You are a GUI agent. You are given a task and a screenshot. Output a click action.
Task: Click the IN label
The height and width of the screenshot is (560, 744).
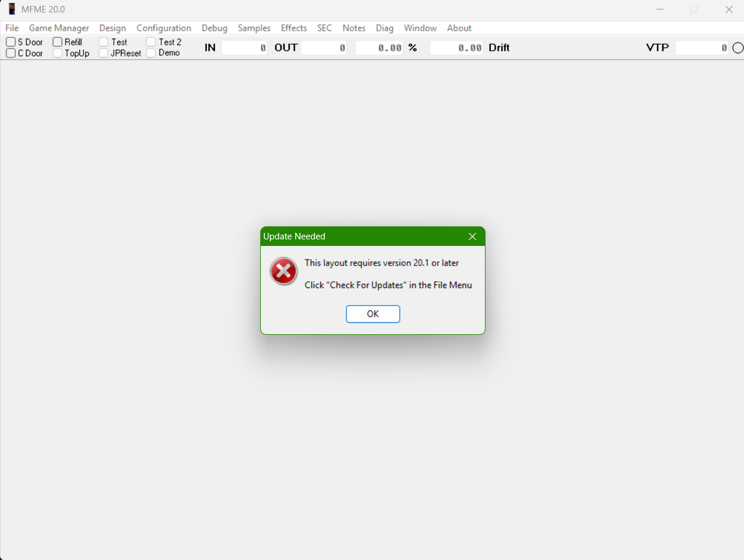[210, 48]
